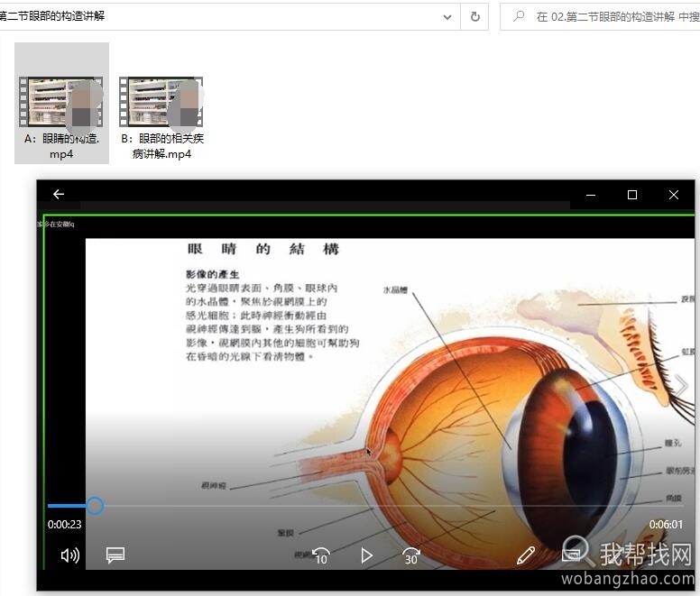Skip back 10 seconds

pos(320,555)
